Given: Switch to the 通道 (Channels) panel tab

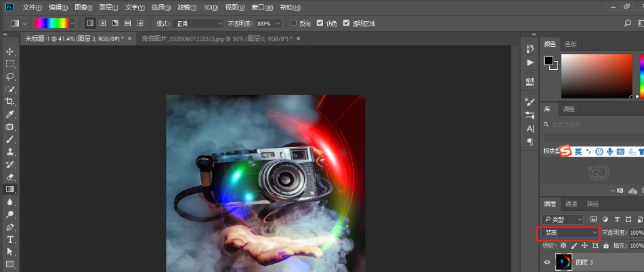Looking at the screenshot, I should [572, 203].
